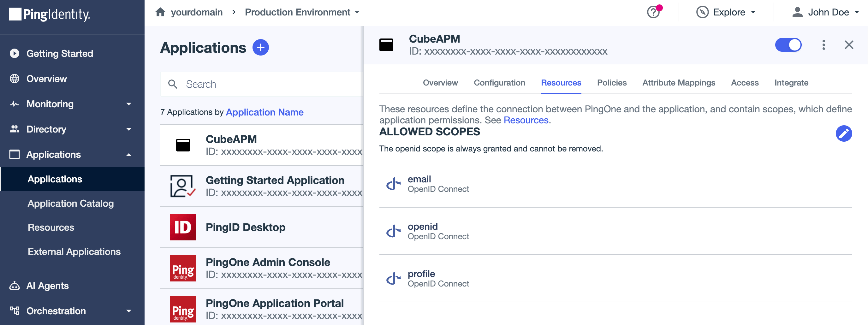The width and height of the screenshot is (868, 325).
Task: Click the Ping Identity logo
Action: point(50,15)
